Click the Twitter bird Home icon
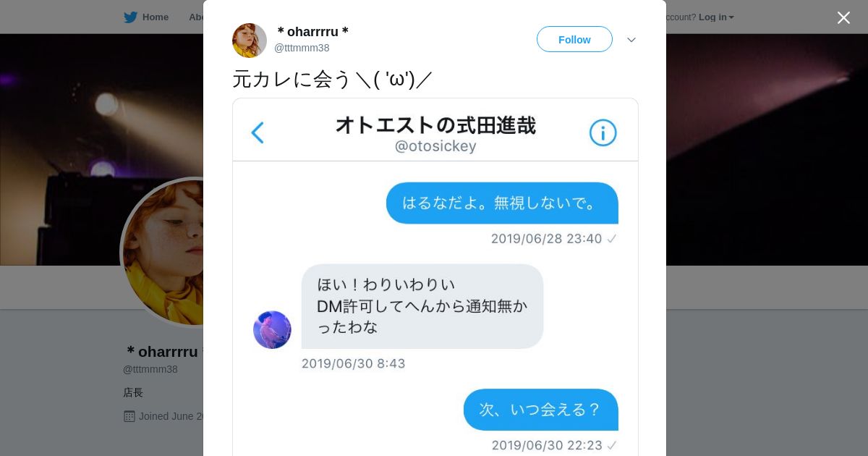The width and height of the screenshot is (868, 456). [130, 17]
